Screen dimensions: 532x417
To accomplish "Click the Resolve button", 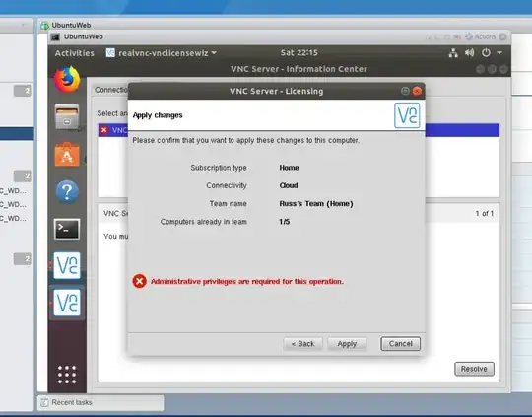I will pyautogui.click(x=474, y=369).
